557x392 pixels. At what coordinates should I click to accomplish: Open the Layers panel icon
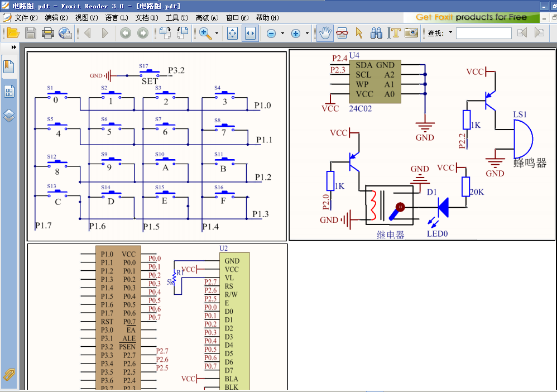tap(9, 116)
